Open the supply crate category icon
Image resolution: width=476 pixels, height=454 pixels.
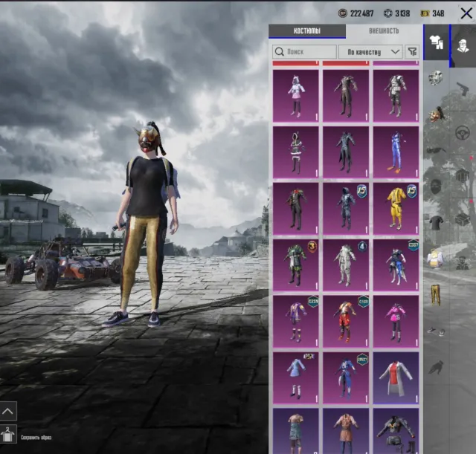click(x=463, y=175)
